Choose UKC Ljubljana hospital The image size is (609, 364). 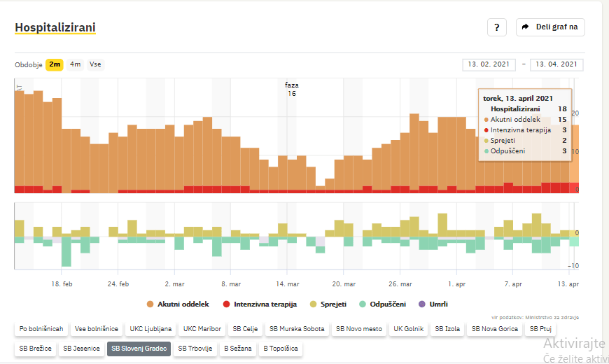pyautogui.click(x=149, y=328)
